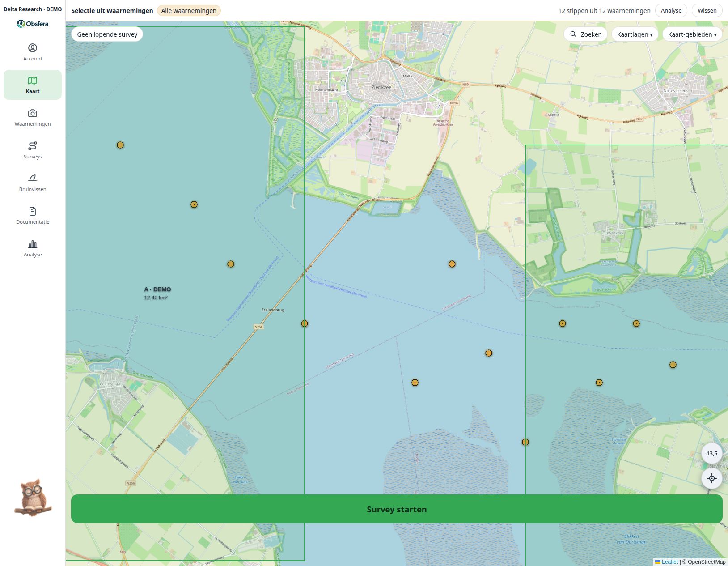
Task: Click the Alle waarnemingen filter chip
Action: click(189, 11)
